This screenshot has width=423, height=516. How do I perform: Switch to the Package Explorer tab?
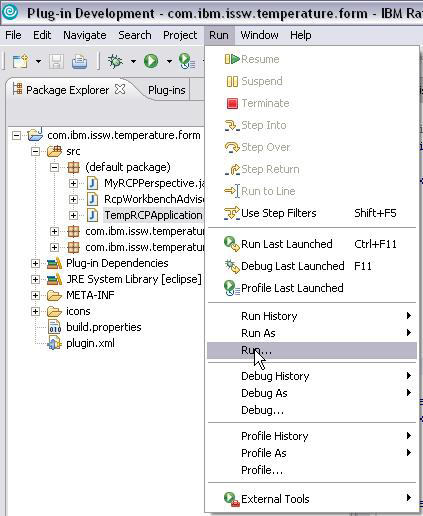68,90
